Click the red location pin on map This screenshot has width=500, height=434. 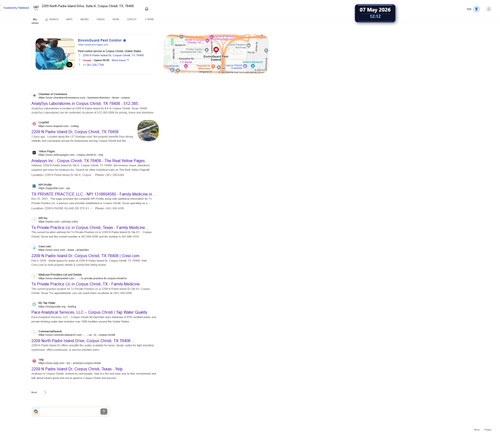216,50
